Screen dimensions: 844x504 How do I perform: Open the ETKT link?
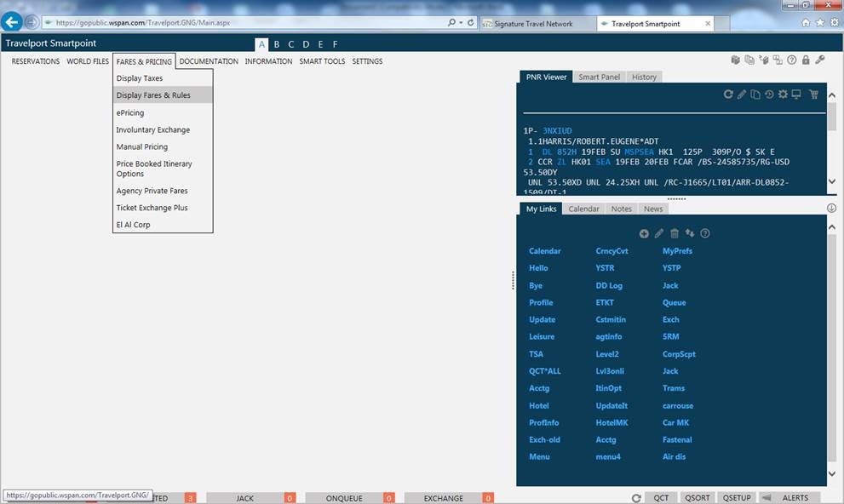(x=605, y=302)
